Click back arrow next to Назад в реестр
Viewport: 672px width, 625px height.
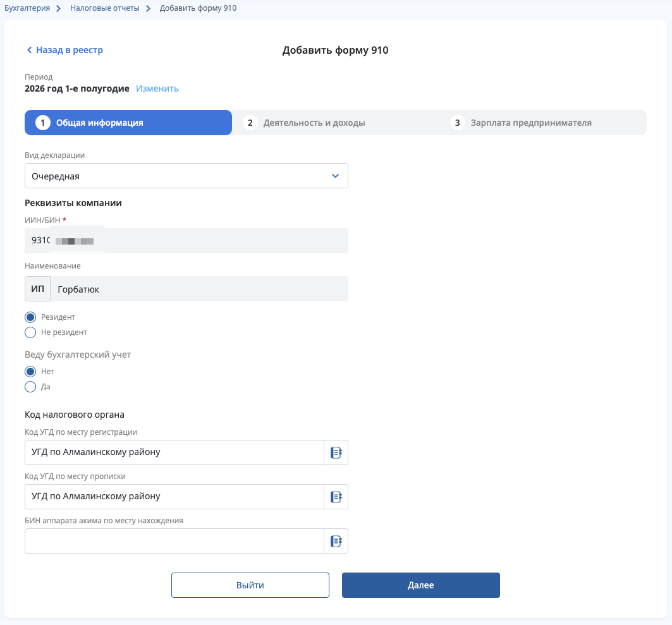[29, 50]
